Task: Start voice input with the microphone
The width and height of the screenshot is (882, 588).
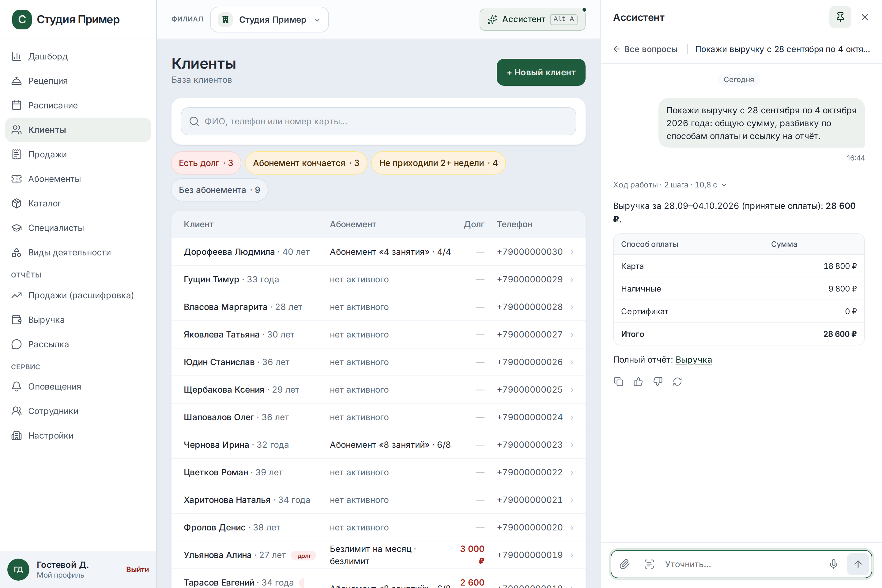Action: (833, 564)
